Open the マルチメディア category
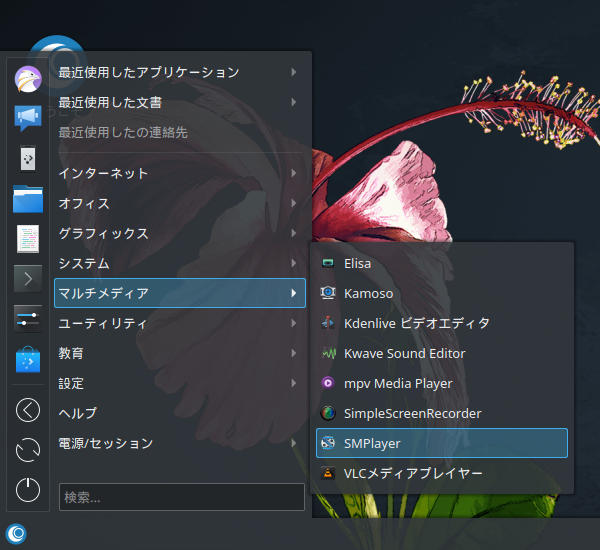 pos(180,293)
